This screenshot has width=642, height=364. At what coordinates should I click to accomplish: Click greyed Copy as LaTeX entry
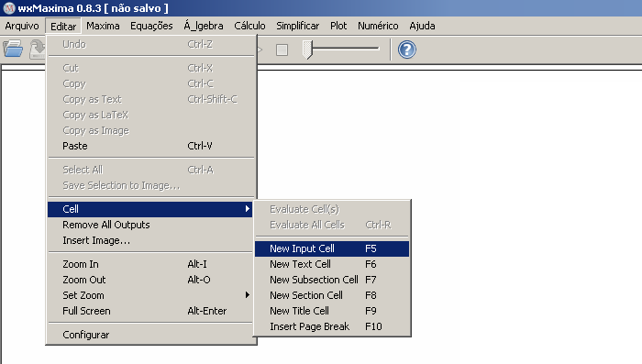150,115
